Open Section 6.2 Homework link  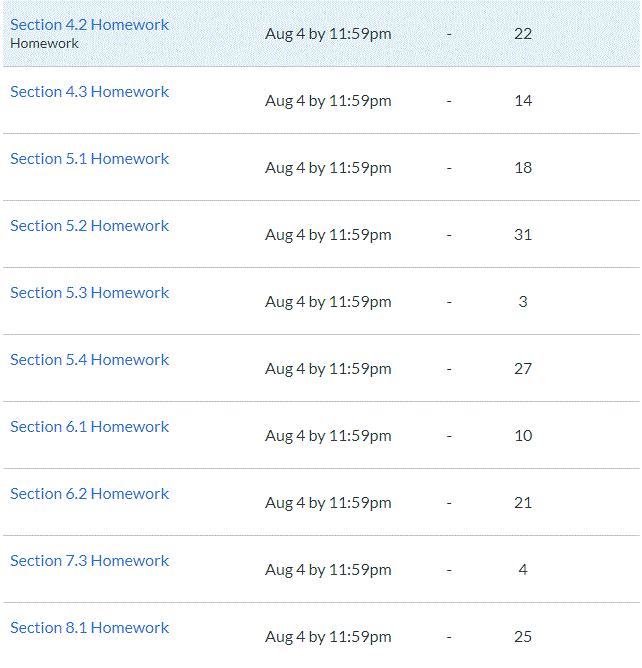[x=89, y=493]
